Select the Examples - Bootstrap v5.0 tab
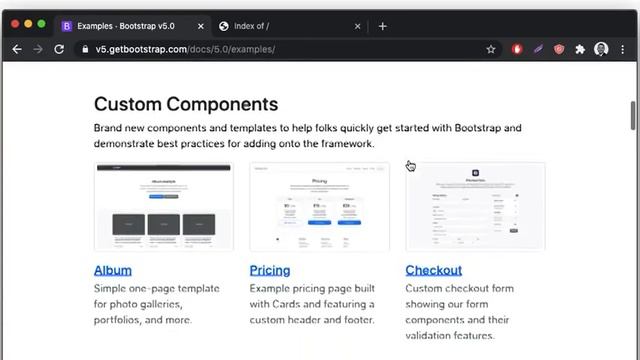Viewport: 640px width, 360px height. (133, 26)
